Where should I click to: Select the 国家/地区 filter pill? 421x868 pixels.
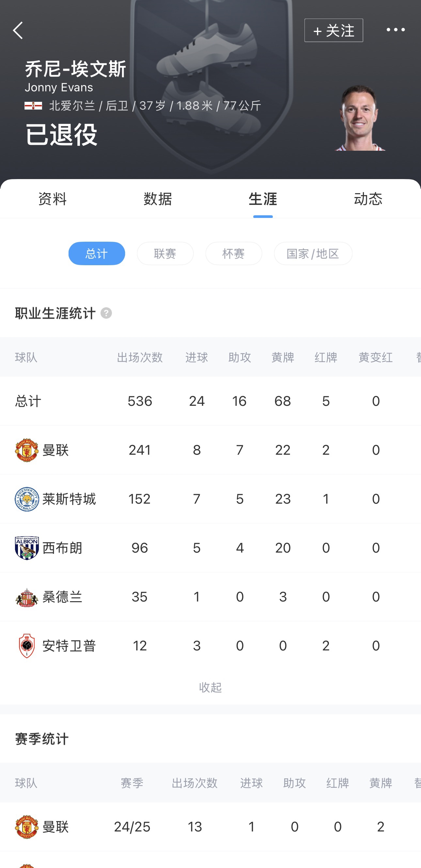click(313, 253)
